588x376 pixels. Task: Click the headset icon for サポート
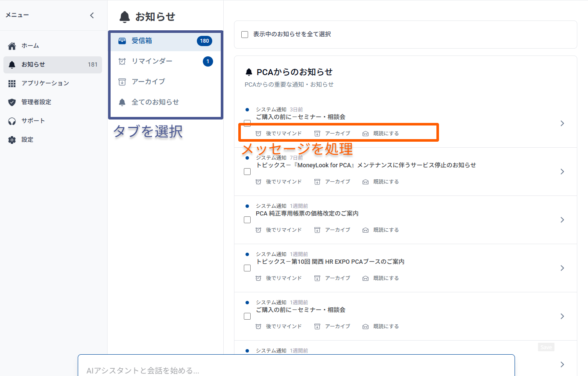tap(12, 121)
